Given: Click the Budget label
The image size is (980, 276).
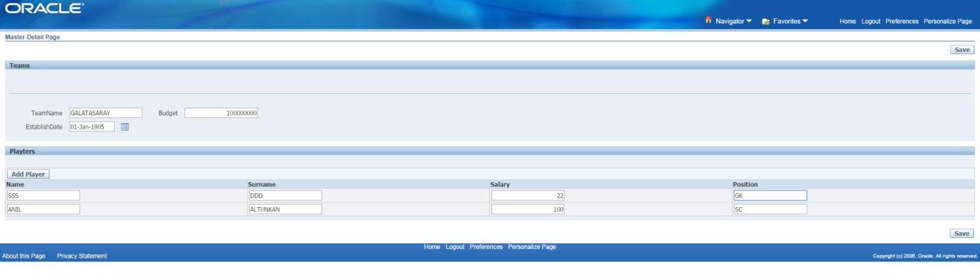Looking at the screenshot, I should pyautogui.click(x=168, y=113).
